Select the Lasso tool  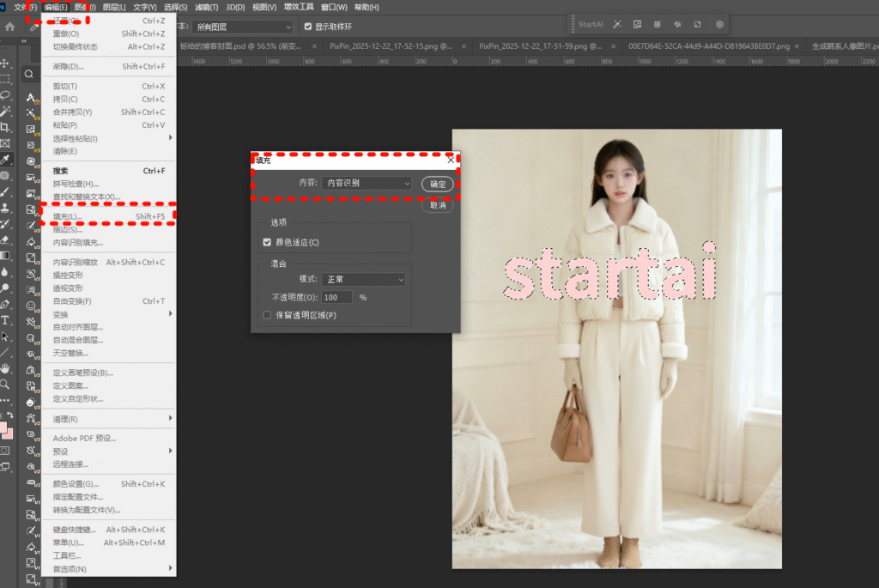coord(5,94)
